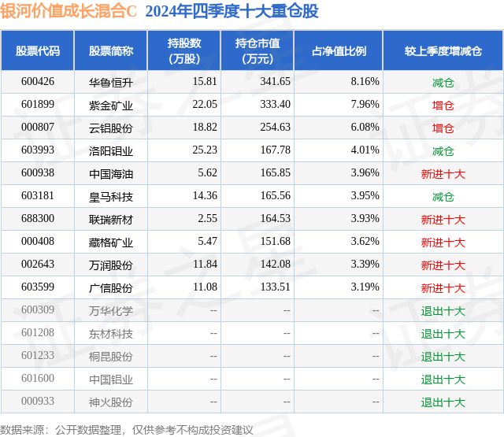Click 退出十大 in 万华化学 row
The height and width of the screenshot is (437, 504).
443,311
